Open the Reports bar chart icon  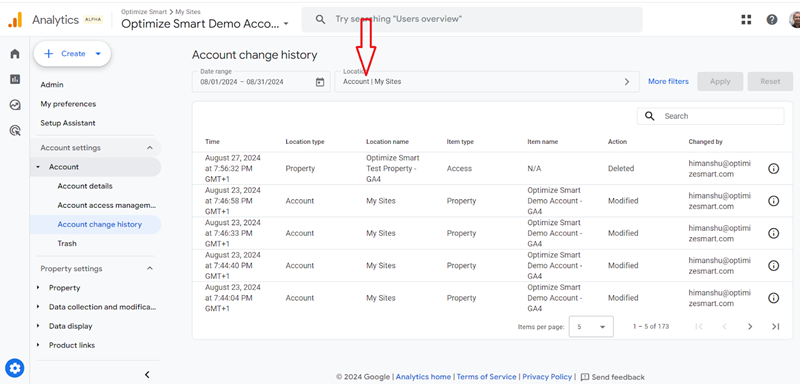tap(15, 79)
